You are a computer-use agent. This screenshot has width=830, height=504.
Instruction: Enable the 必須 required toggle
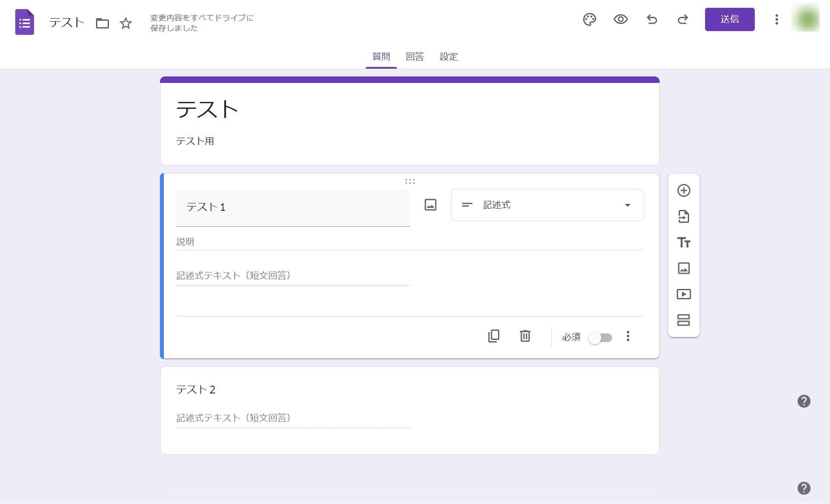[600, 338]
